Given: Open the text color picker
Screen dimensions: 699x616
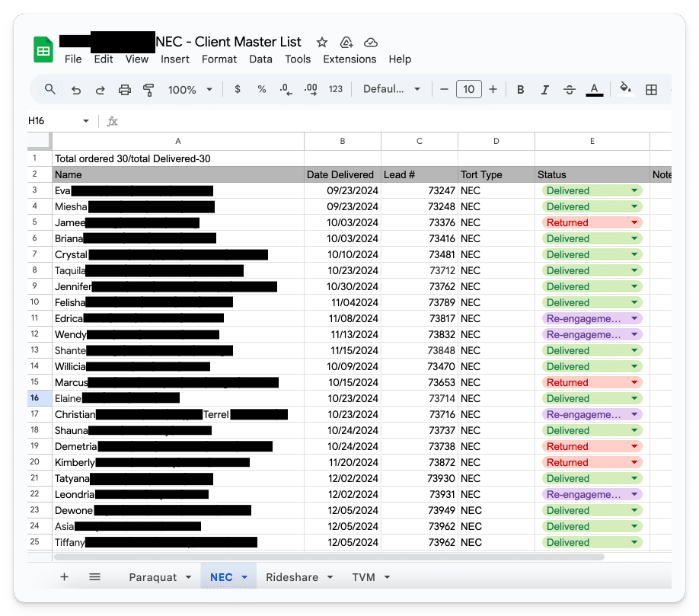Looking at the screenshot, I should pyautogui.click(x=595, y=90).
